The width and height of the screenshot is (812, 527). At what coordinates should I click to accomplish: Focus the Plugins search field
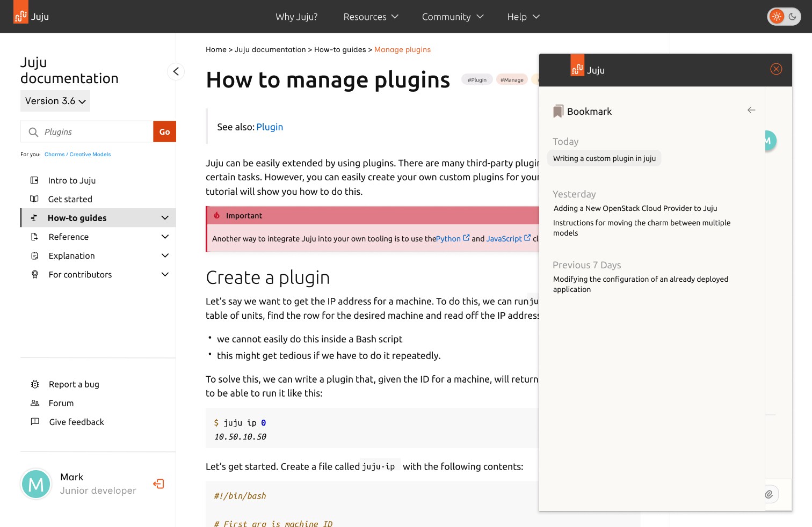click(x=87, y=131)
